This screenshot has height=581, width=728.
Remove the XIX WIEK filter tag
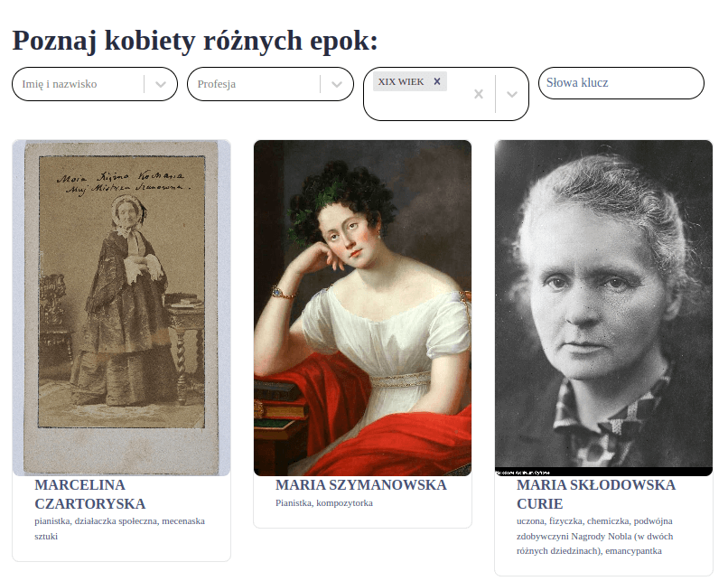pyautogui.click(x=437, y=81)
